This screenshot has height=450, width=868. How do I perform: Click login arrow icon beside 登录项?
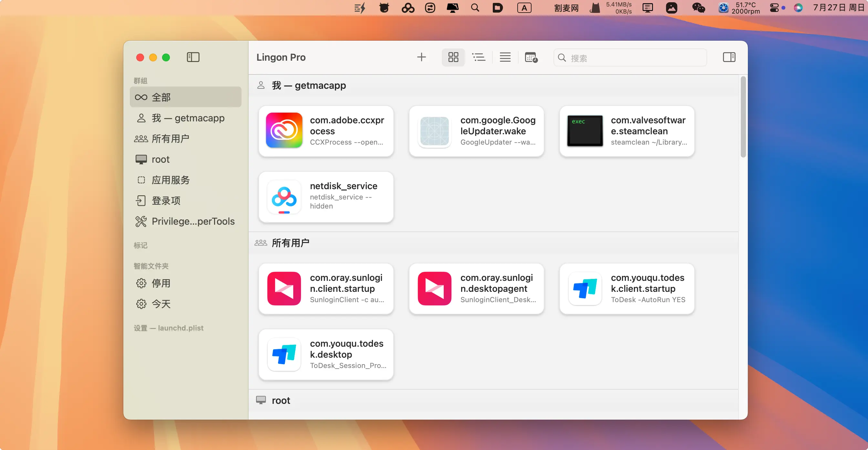[x=140, y=200]
